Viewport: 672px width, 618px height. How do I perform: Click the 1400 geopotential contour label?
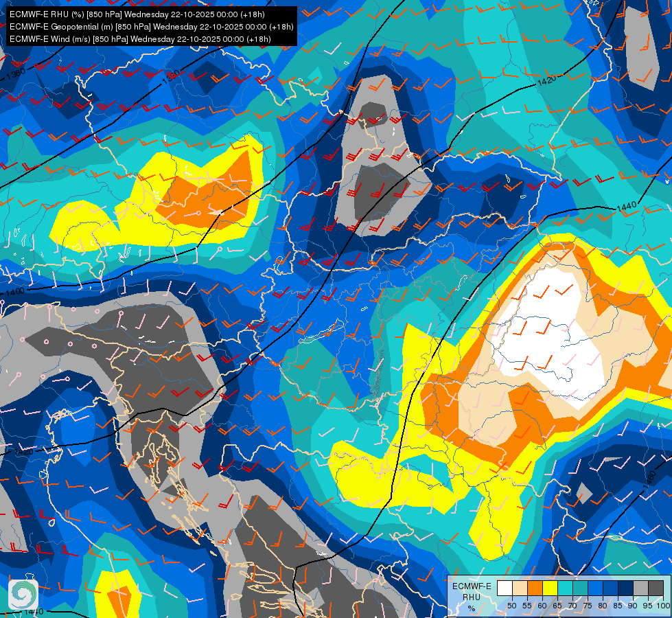tap(15, 293)
